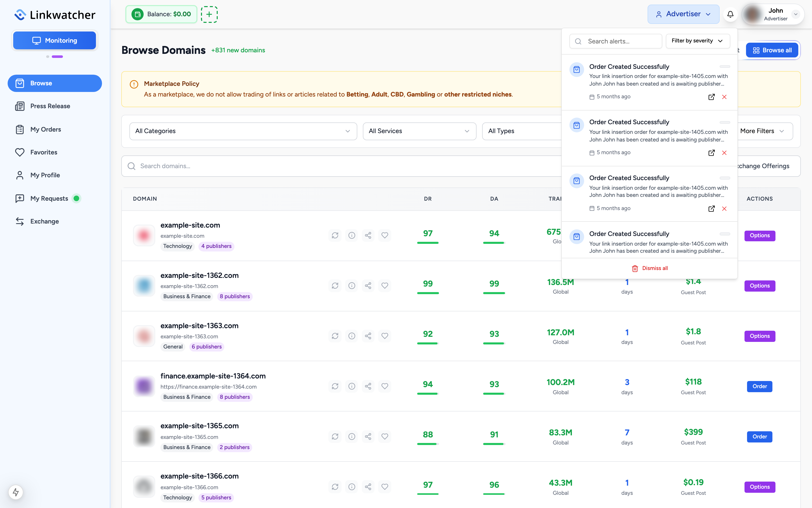812x508 pixels.
Task: Click Browse all button
Action: 772,50
